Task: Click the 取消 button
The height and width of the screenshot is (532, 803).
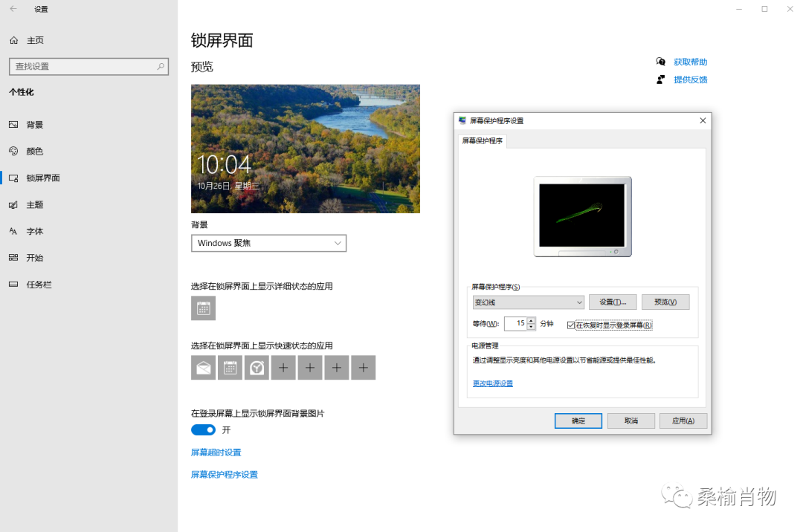Action: 631,421
